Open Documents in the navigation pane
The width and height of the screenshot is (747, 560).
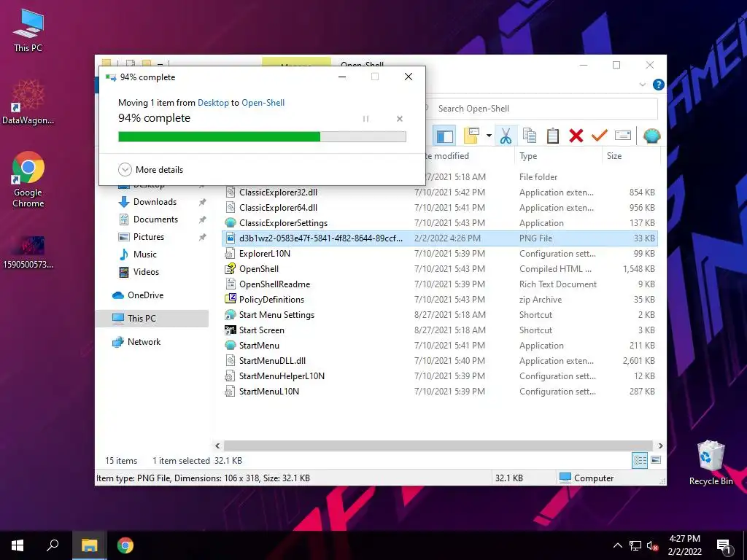tap(155, 219)
